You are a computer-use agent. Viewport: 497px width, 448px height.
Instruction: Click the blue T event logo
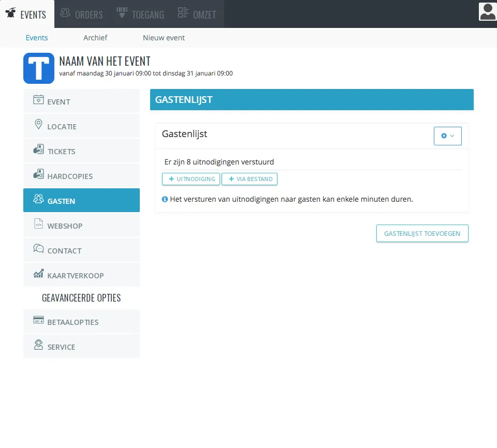[39, 68]
